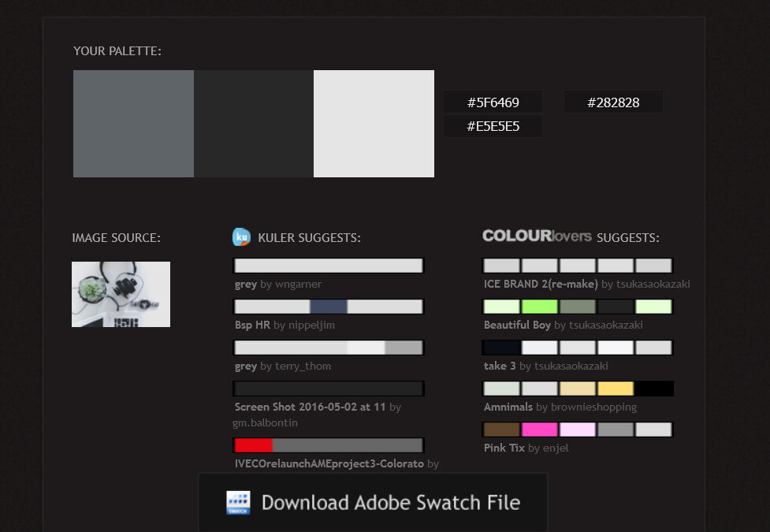This screenshot has width=770, height=532.
Task: Click the 'ICE BRAND 2(re-make)' palette link
Action: [541, 284]
